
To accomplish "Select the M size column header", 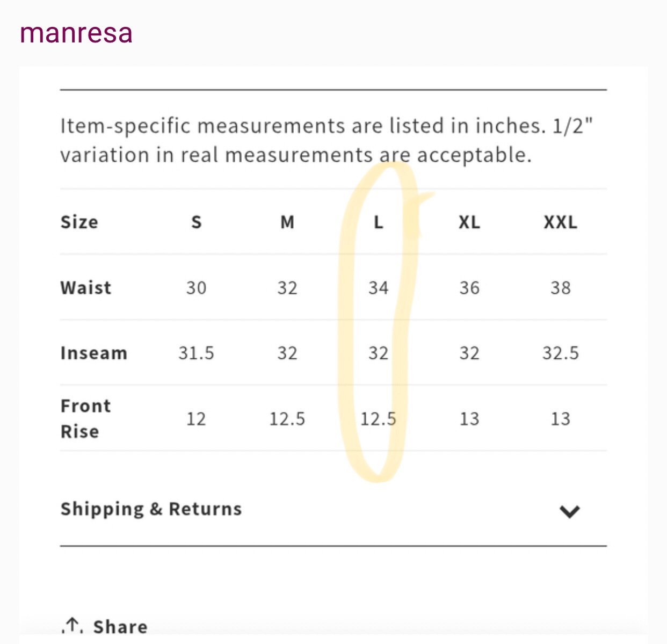I will [287, 222].
